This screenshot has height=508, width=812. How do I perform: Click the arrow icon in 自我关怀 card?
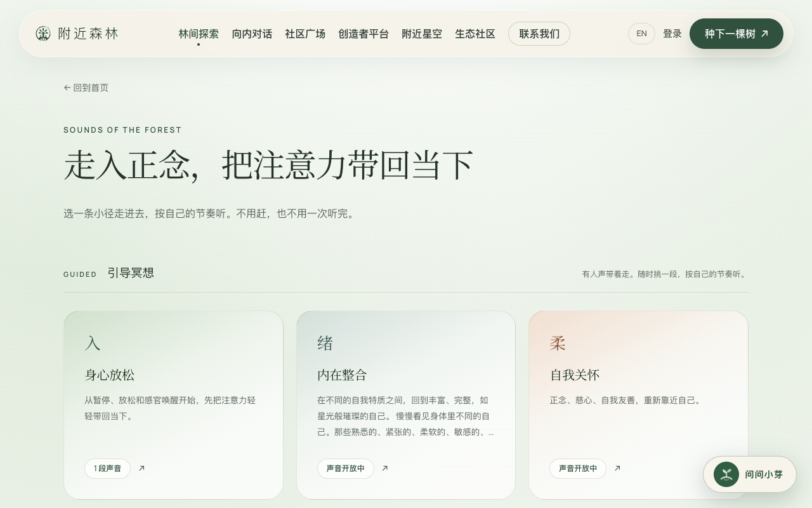point(617,468)
